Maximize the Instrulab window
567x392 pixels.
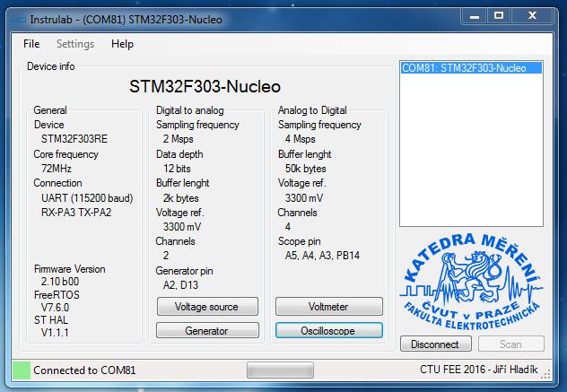[499, 16]
